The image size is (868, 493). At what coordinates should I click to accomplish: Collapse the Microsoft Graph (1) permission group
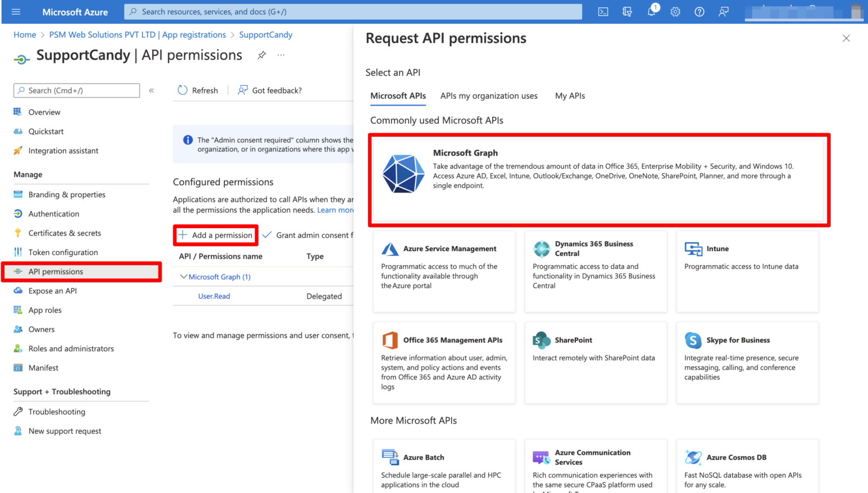pos(184,277)
